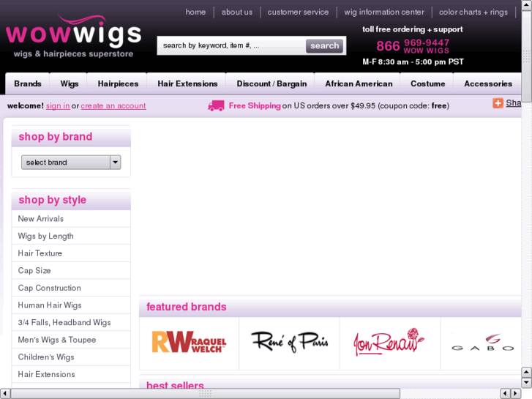Click the free shipping truck icon
This screenshot has width=532, height=399.
click(x=216, y=105)
